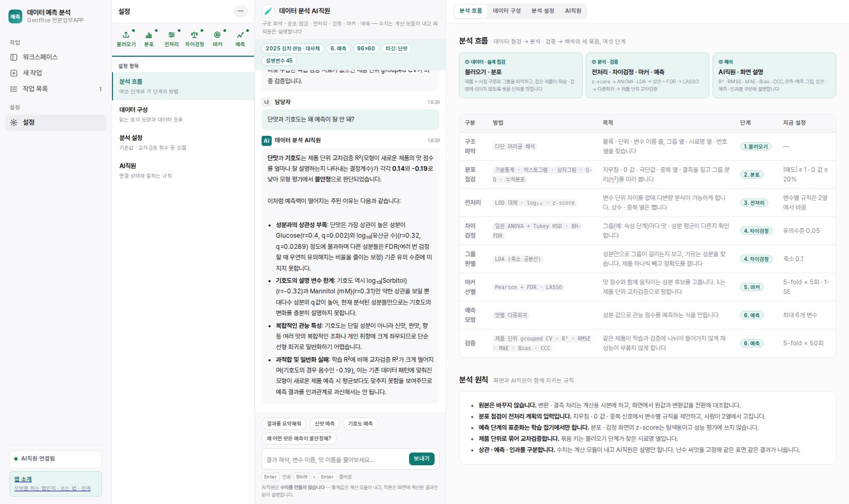The height and width of the screenshot is (504, 849).
Task: Click the 결과를 요약해줘 suggestion chip
Action: 284,423
